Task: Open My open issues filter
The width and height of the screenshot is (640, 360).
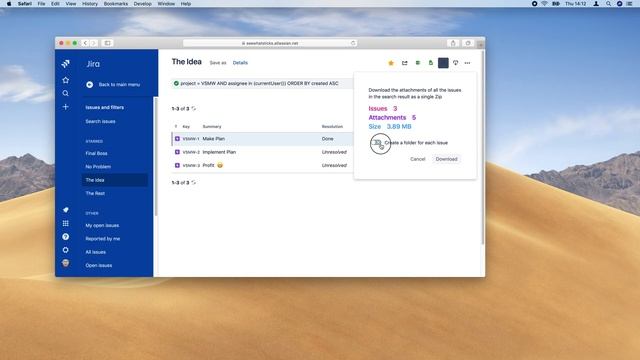Action: (x=102, y=225)
